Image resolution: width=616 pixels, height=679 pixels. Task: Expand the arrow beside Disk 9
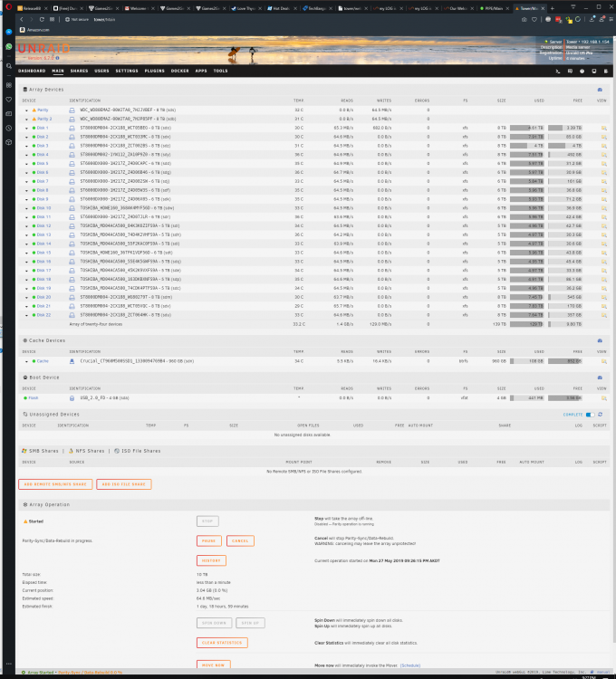click(x=26, y=200)
